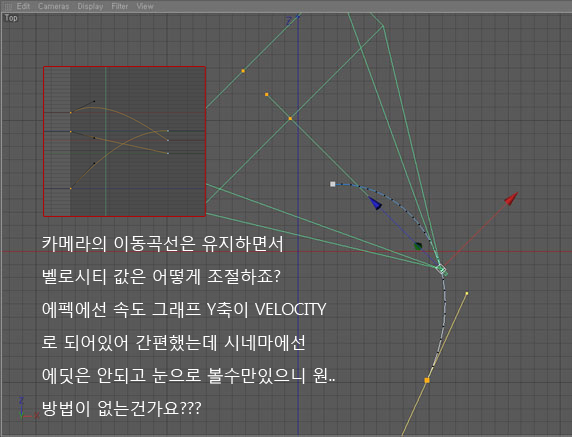This screenshot has height=437, width=572.
Task: Click the black tangent handle of top F-curve
Action: point(94,101)
